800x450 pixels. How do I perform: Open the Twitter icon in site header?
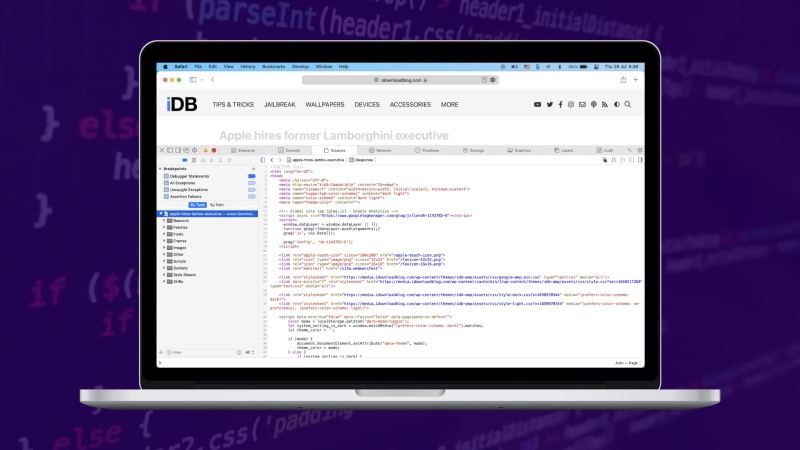coord(549,105)
